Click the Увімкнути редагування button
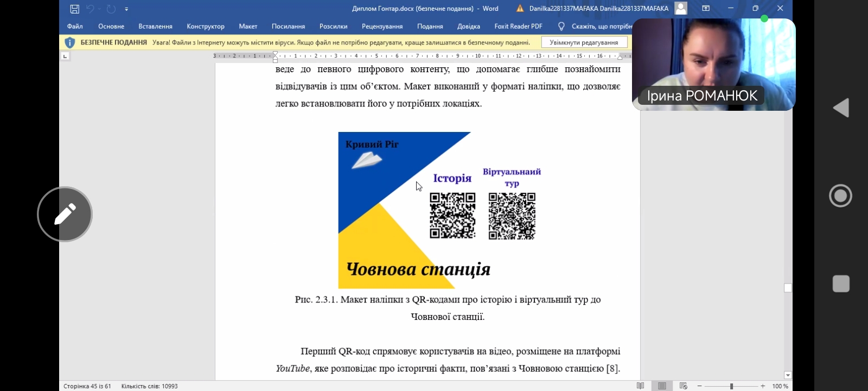 584,42
